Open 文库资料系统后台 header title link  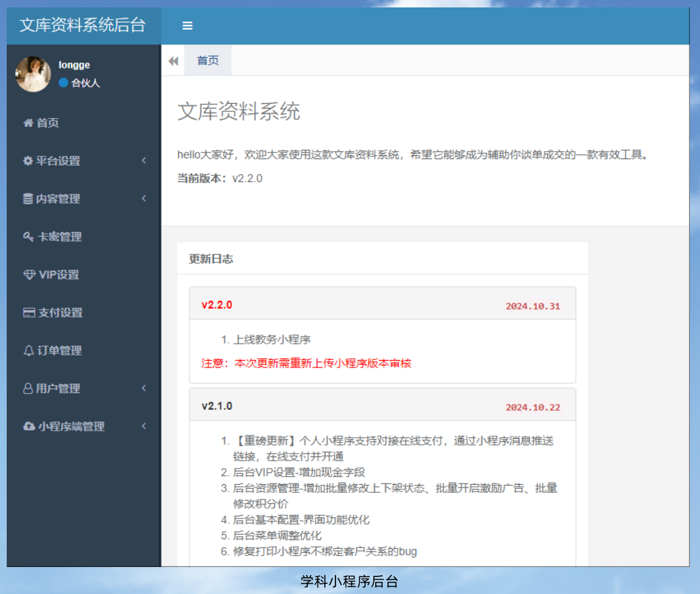[x=83, y=26]
